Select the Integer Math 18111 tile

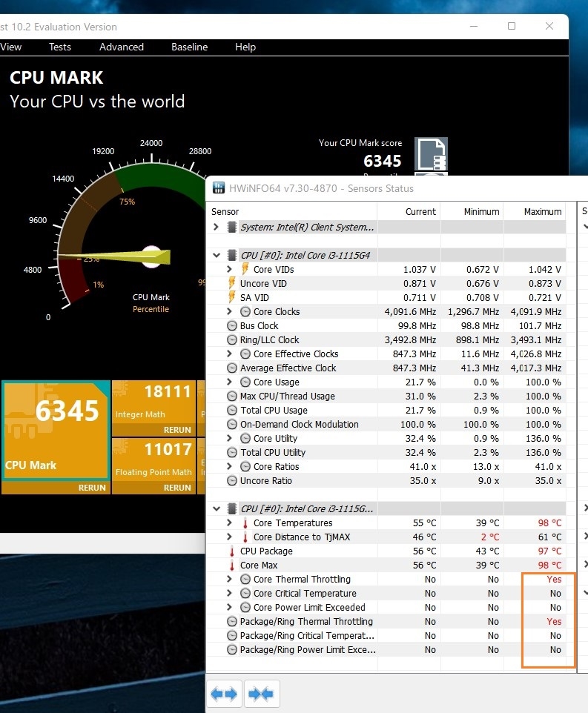153,403
